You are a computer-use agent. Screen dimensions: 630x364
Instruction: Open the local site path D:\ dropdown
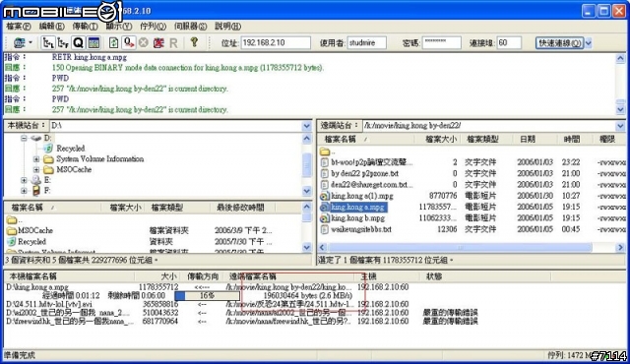point(306,126)
